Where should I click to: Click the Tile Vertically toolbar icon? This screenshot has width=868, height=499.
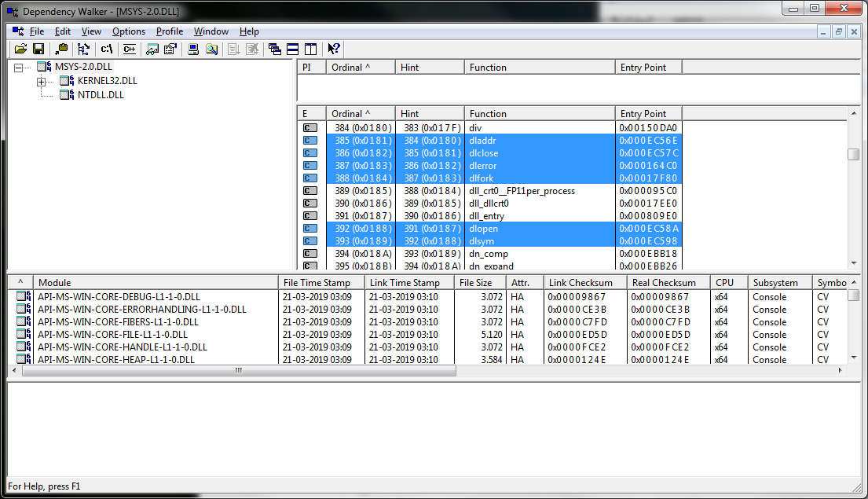310,50
